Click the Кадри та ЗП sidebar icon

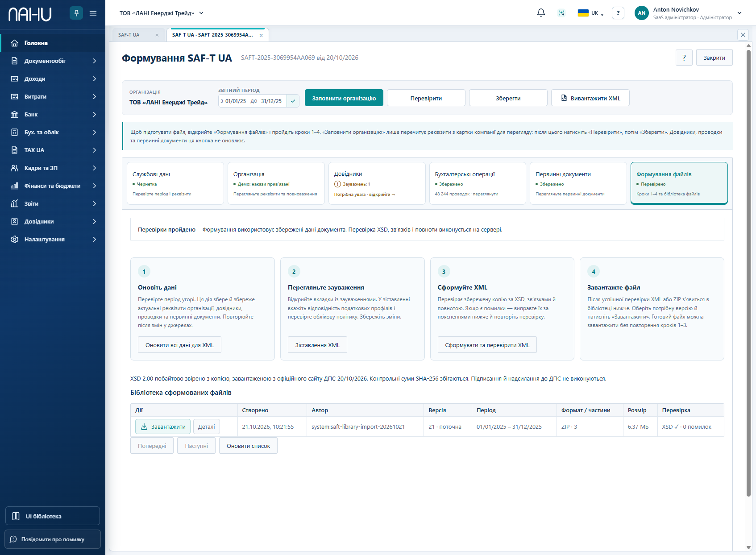15,168
